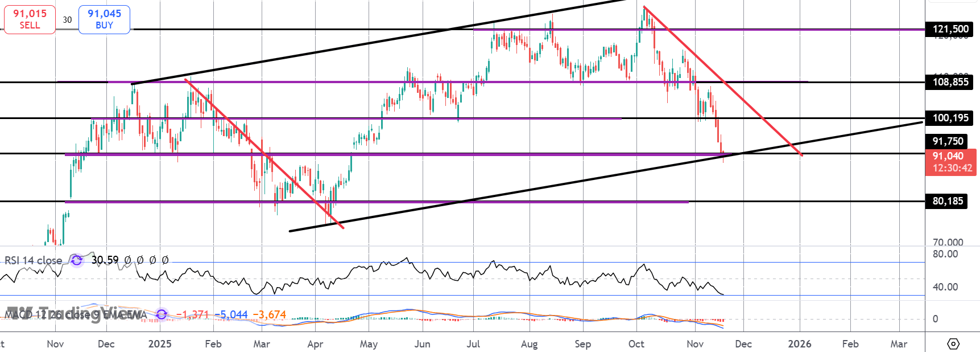Click the RSI value 30.59 readout

[x=105, y=260]
